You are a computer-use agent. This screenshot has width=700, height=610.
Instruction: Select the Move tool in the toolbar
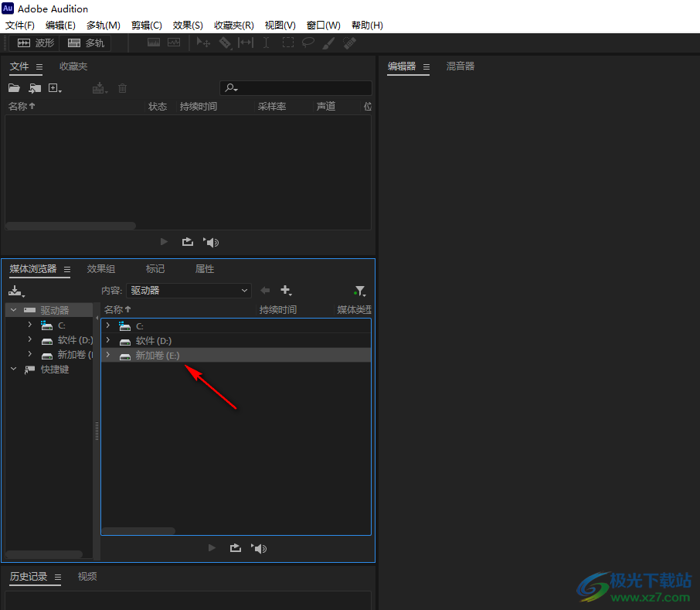pyautogui.click(x=202, y=43)
